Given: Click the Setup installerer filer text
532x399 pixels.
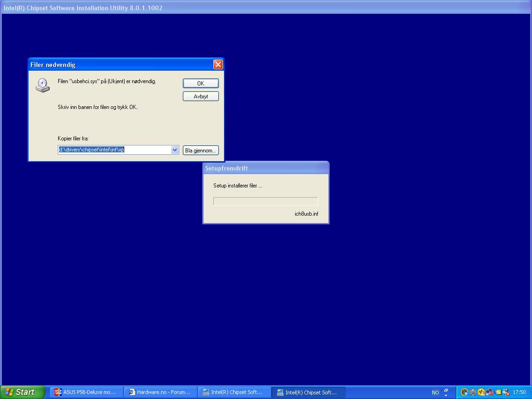Looking at the screenshot, I should [x=237, y=186].
